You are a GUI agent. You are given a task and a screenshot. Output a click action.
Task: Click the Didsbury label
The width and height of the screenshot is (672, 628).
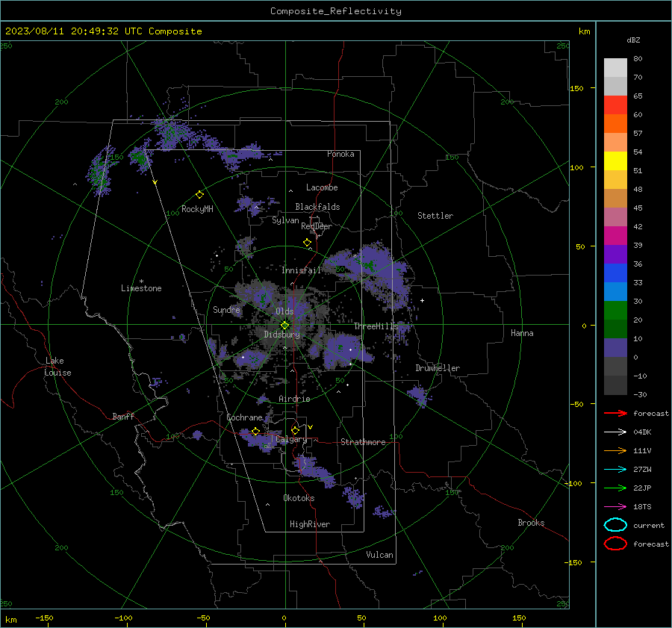(282, 335)
